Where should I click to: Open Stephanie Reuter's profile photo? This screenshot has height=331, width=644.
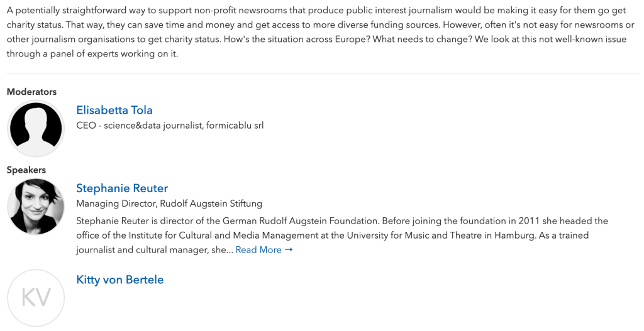click(x=36, y=207)
